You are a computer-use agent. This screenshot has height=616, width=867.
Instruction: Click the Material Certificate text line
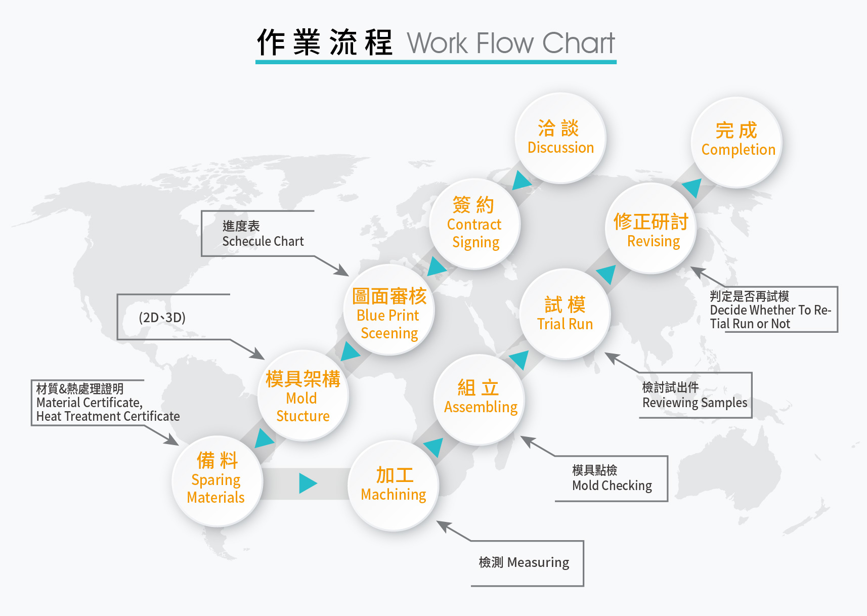pyautogui.click(x=90, y=403)
